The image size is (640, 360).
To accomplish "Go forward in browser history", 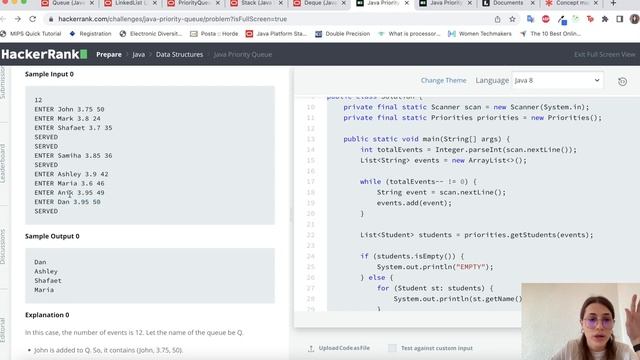I will coord(18,19).
